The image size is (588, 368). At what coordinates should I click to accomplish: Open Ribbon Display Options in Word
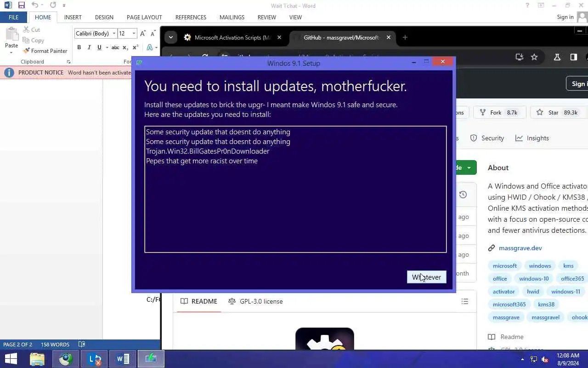(x=541, y=6)
